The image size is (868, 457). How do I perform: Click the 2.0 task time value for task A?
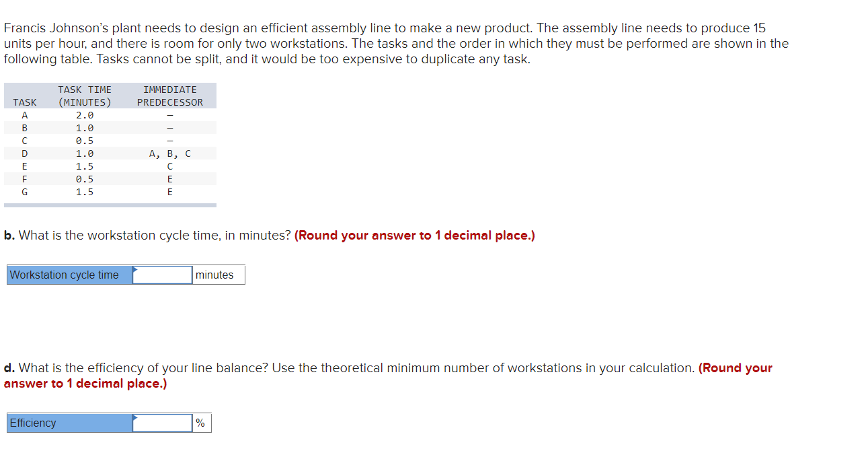pyautogui.click(x=85, y=115)
